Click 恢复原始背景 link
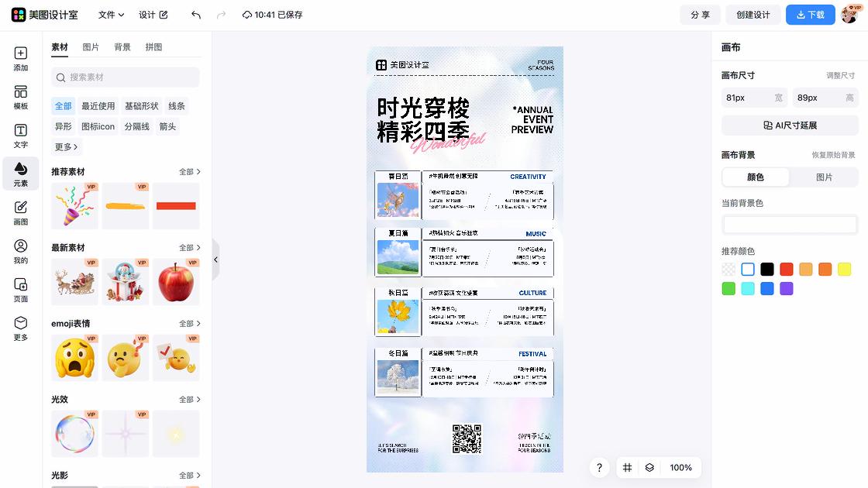Screen dimensions: 868x488 833,155
